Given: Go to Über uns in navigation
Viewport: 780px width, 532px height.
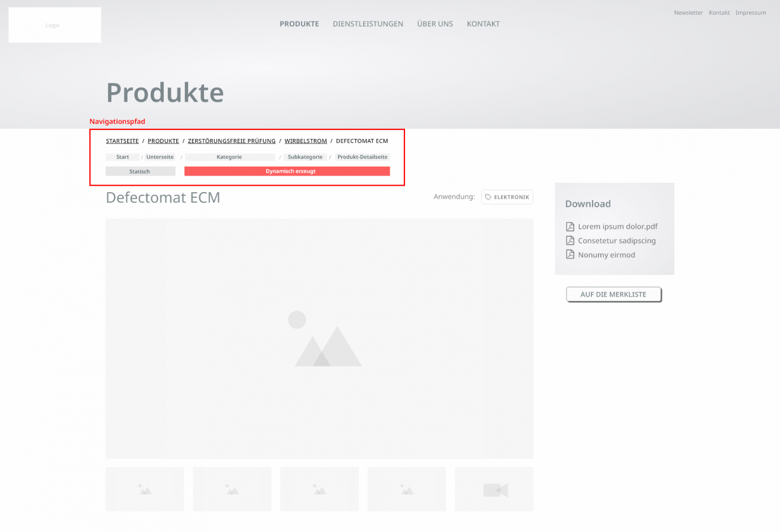Looking at the screenshot, I should (435, 24).
